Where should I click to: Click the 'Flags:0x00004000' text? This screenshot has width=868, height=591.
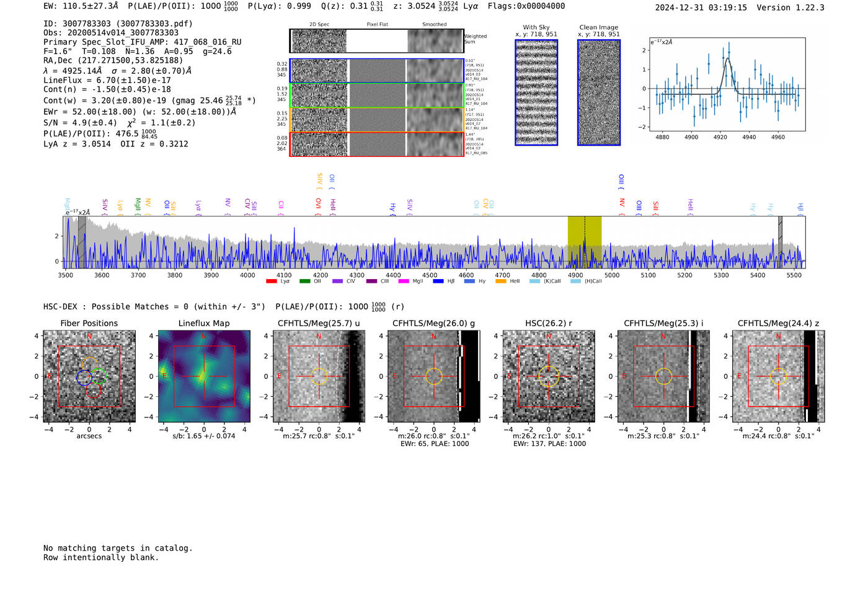pyautogui.click(x=526, y=6)
